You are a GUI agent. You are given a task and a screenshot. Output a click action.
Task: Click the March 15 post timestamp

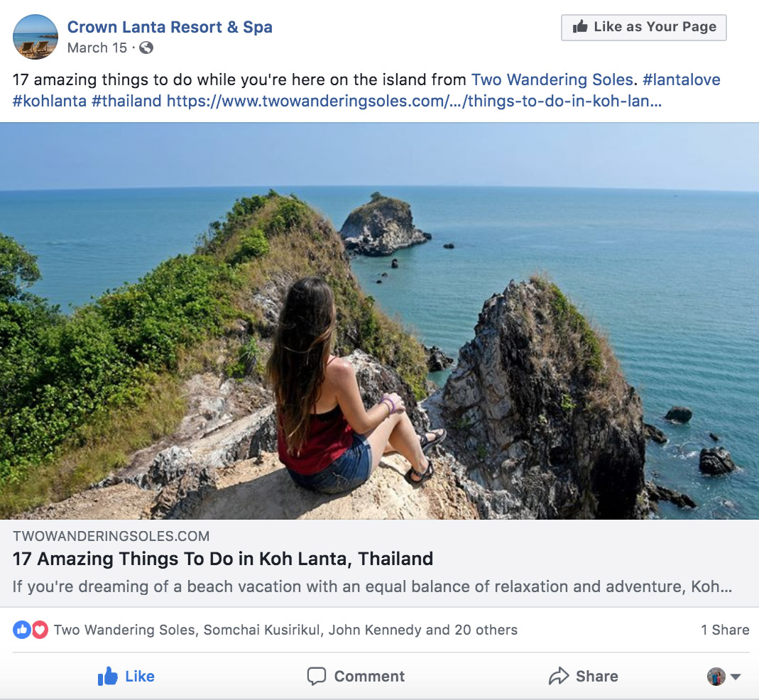click(97, 48)
